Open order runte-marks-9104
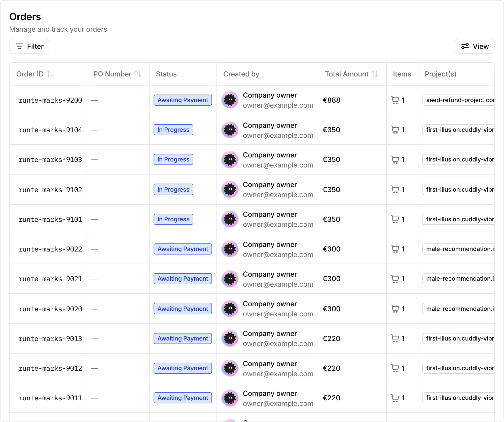Screen dimensions: 504x422 click(50, 130)
